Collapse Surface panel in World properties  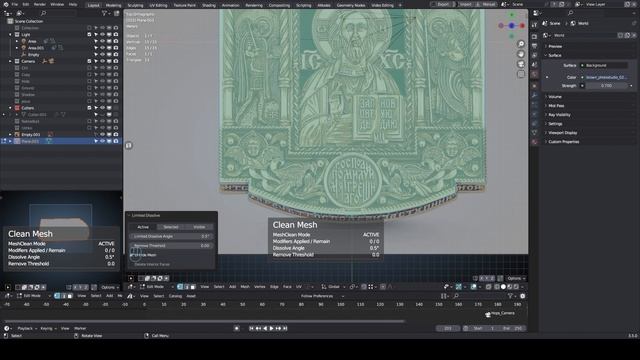pos(554,56)
